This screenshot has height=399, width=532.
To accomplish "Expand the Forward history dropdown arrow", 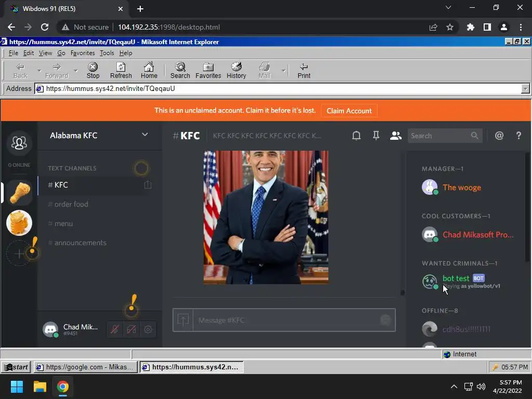I will coord(76,71).
